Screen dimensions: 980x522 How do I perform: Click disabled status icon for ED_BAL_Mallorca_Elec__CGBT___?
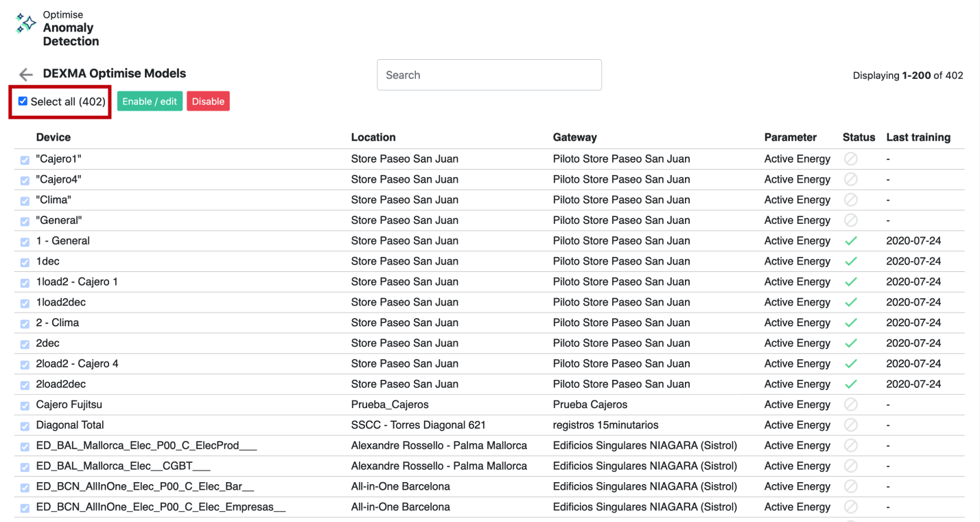pos(850,466)
